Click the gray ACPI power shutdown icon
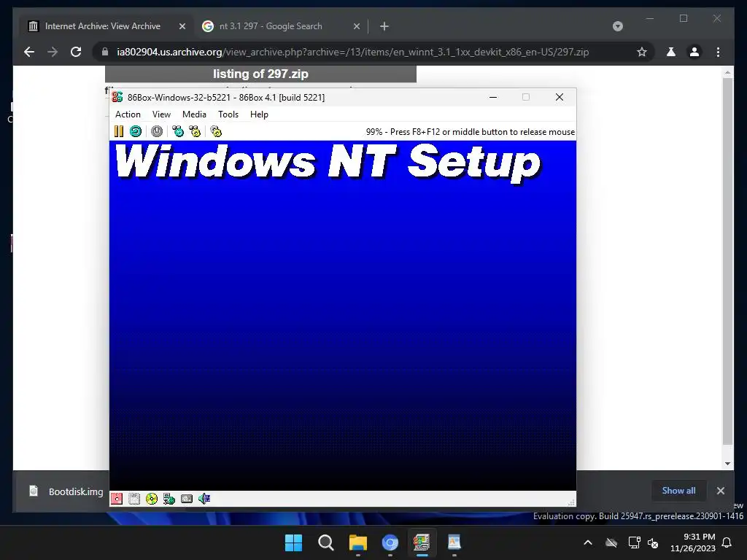Viewport: 747px width, 560px height. point(157,131)
